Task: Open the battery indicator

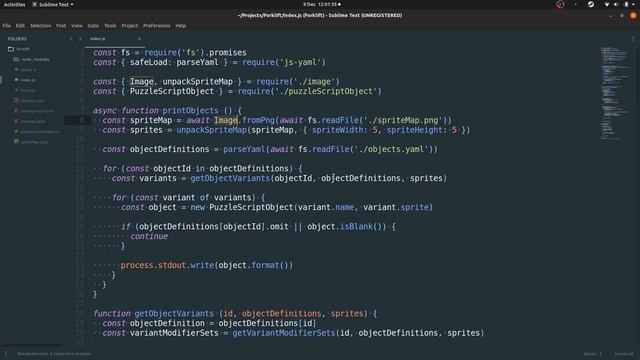Action: pos(626,4)
